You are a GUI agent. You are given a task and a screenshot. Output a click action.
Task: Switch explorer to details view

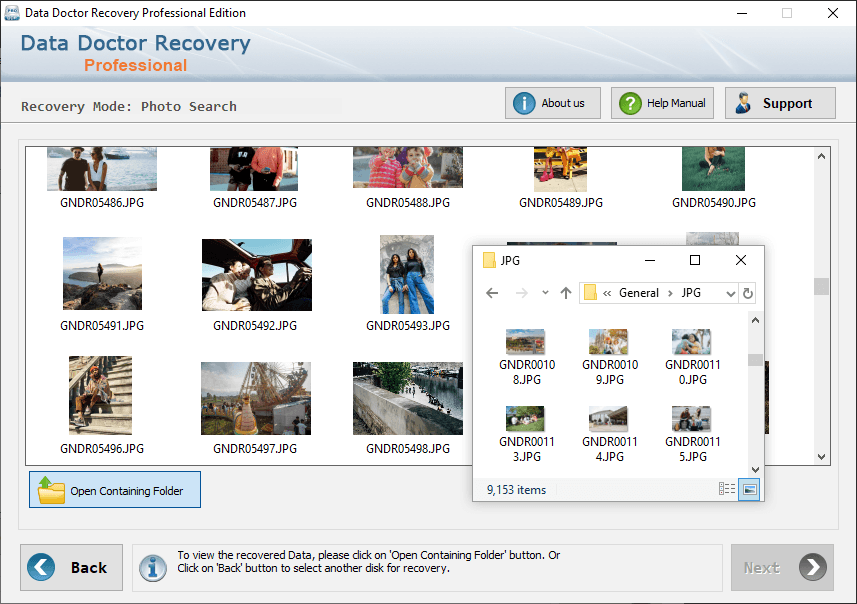726,489
